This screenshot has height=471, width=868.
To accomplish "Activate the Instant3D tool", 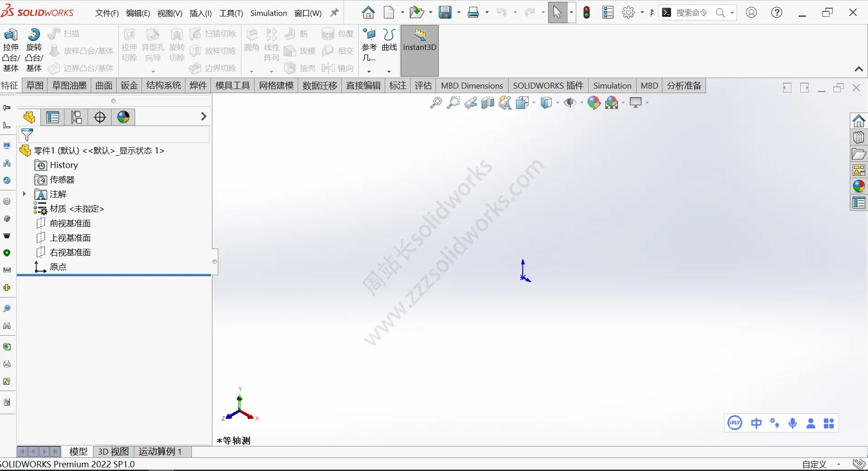I will (x=419, y=45).
